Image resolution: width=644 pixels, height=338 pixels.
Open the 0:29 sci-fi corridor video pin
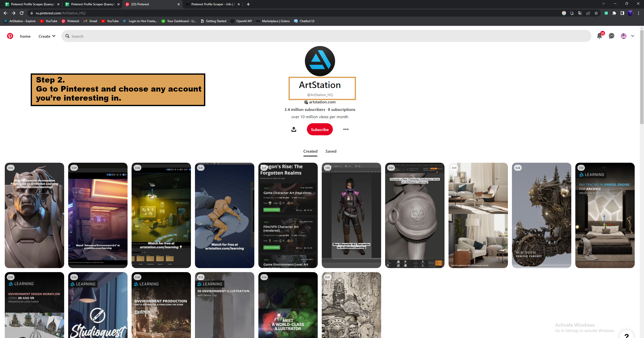[98, 215]
